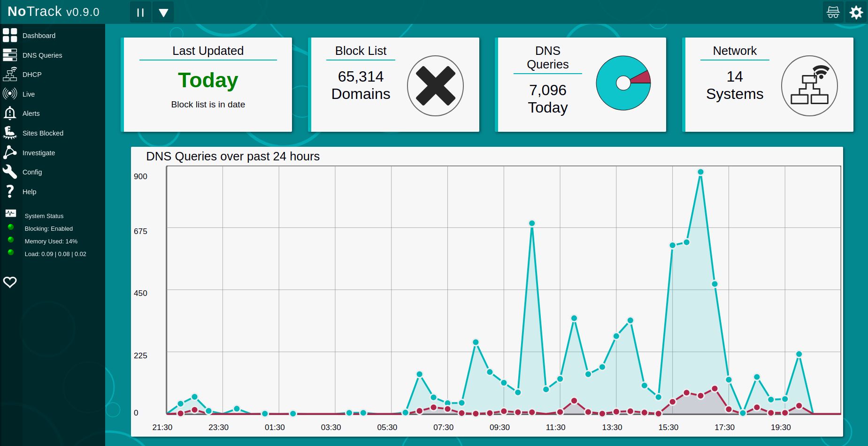Click the incognito mode icon in the header

tap(832, 12)
